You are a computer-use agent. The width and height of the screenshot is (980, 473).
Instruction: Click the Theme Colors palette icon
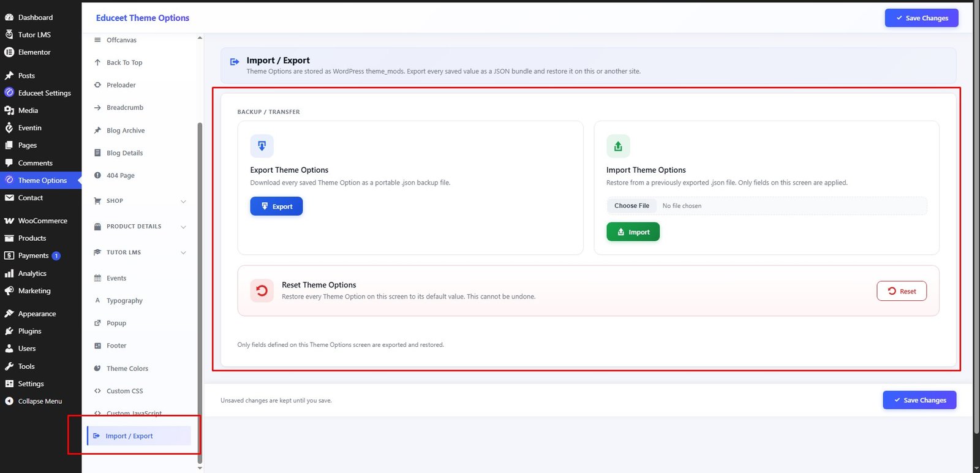pos(97,368)
